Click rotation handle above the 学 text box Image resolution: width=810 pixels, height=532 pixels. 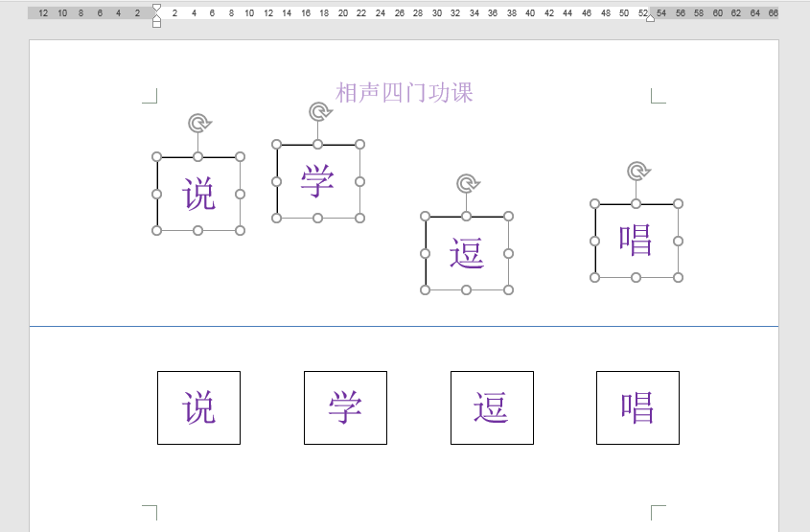(x=320, y=111)
